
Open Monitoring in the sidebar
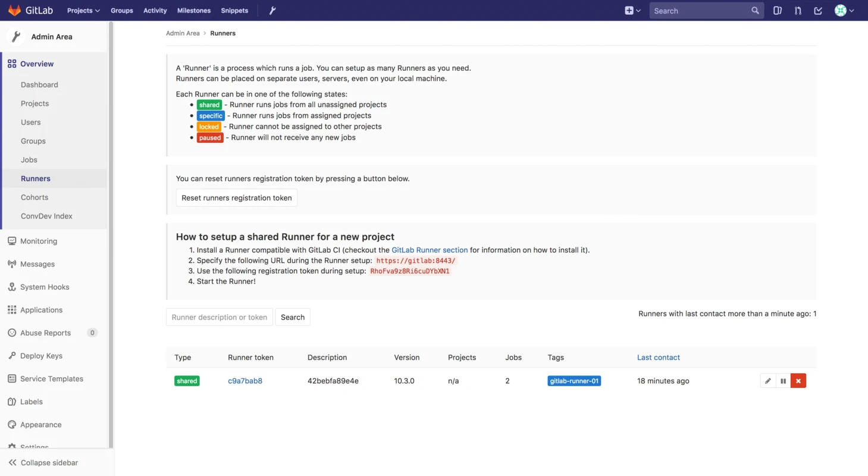coord(39,241)
